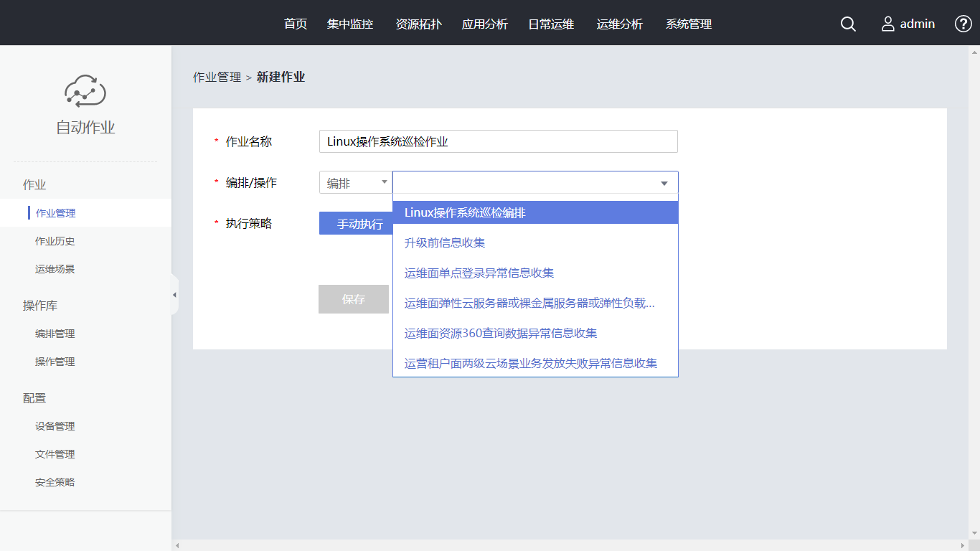
Task: Click the search magnifier icon
Action: click(848, 24)
